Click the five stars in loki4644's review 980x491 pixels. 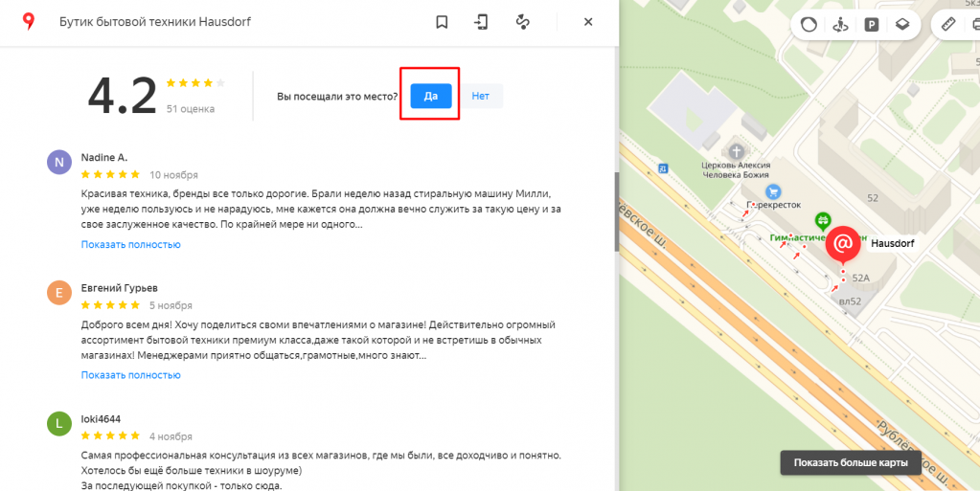coord(110,435)
